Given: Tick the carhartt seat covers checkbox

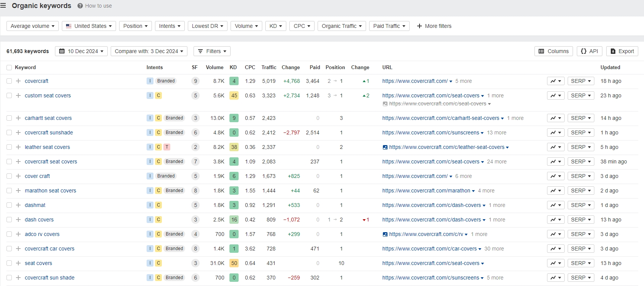Looking at the screenshot, I should (9, 118).
